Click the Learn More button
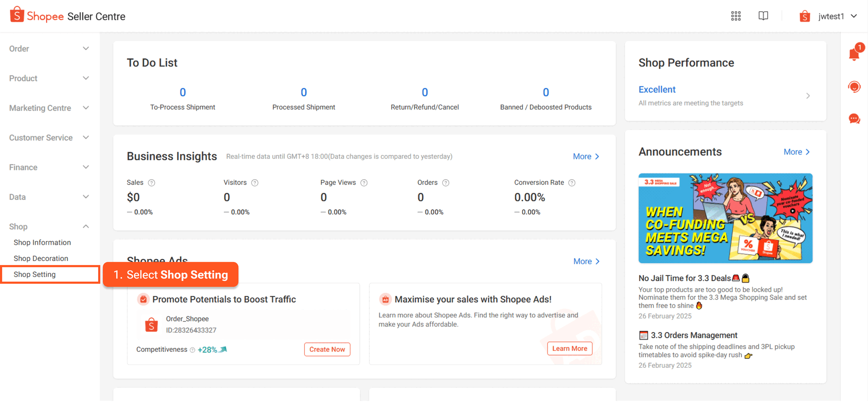 pyautogui.click(x=570, y=349)
